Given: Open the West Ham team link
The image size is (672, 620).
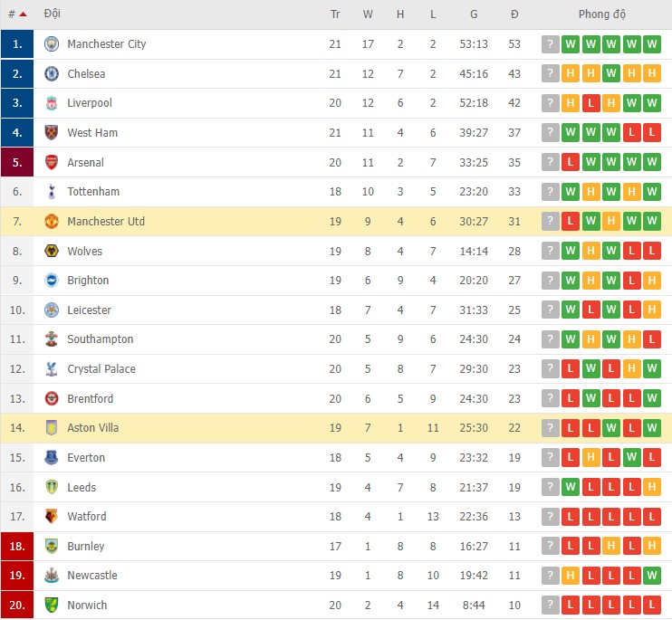Looking at the screenshot, I should coord(92,133).
